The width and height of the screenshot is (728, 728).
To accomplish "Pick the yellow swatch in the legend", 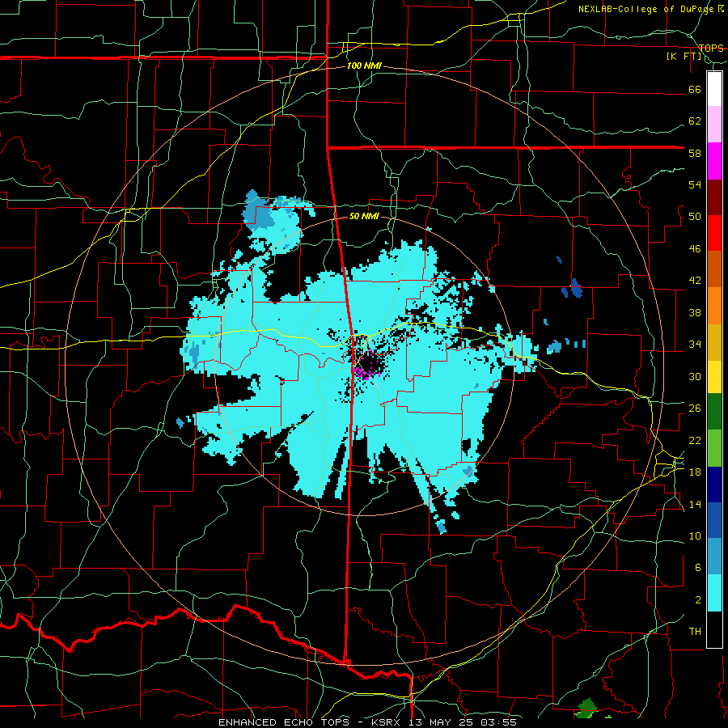I will point(714,377).
